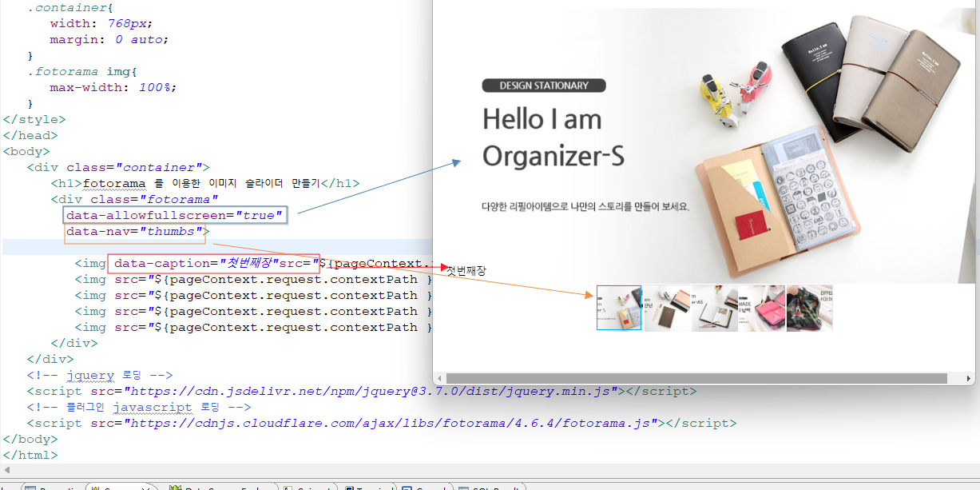Click the 'max-width: 100%;' line

pyautogui.click(x=113, y=87)
